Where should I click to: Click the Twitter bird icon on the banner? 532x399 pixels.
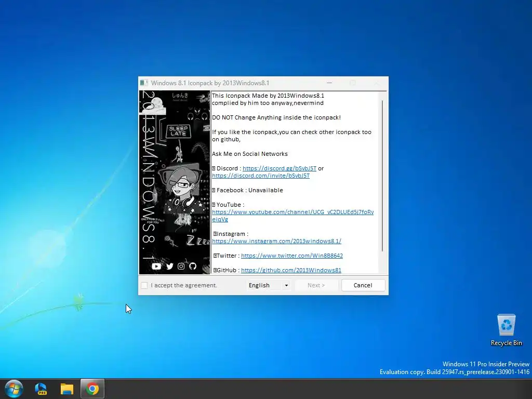coord(170,267)
